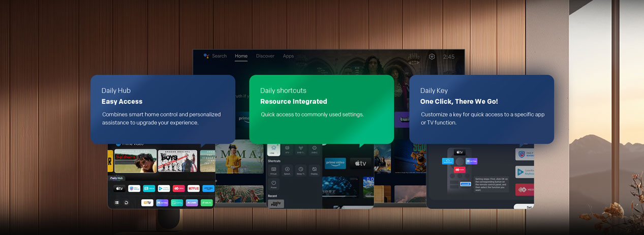Open the purple app tile in bottom row

162,202
